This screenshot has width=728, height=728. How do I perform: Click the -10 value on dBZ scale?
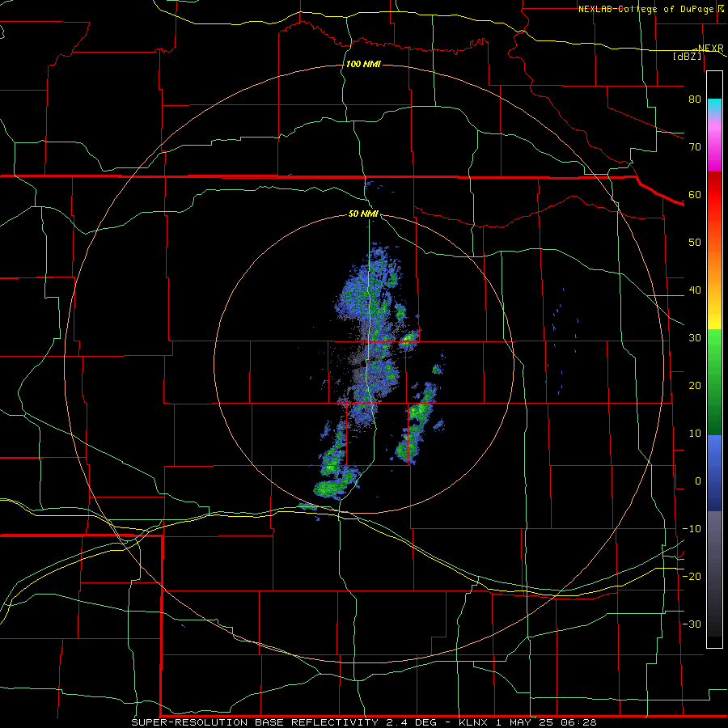(692, 529)
